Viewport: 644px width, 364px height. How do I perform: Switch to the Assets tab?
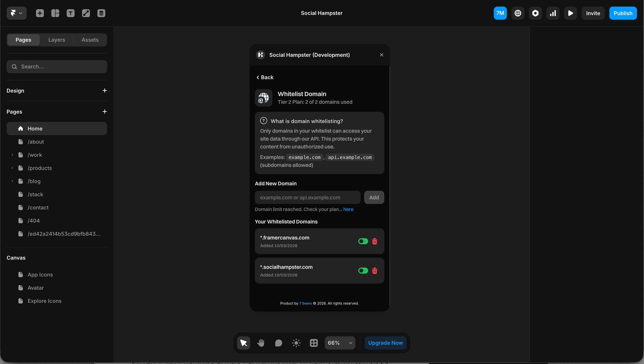[x=90, y=40]
